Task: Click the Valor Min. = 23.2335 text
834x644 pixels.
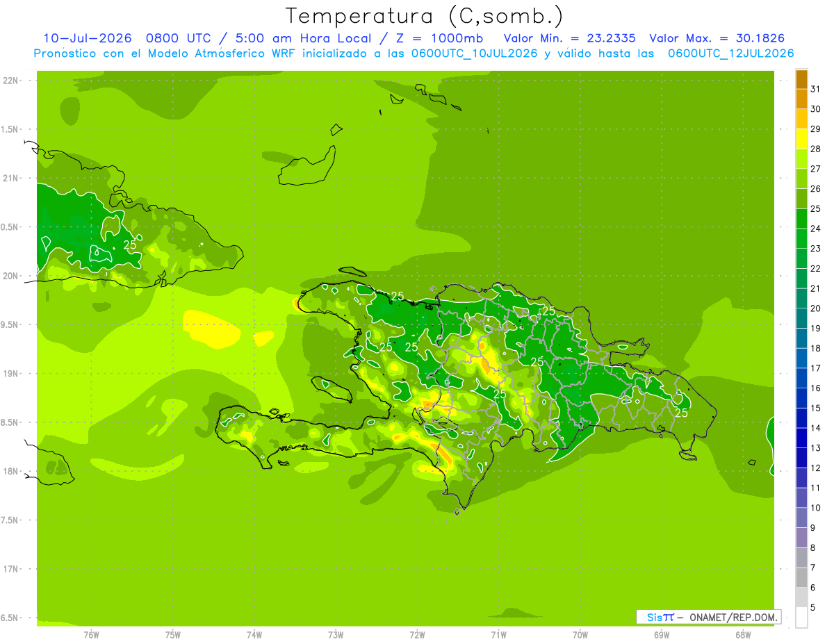Action: pos(569,38)
